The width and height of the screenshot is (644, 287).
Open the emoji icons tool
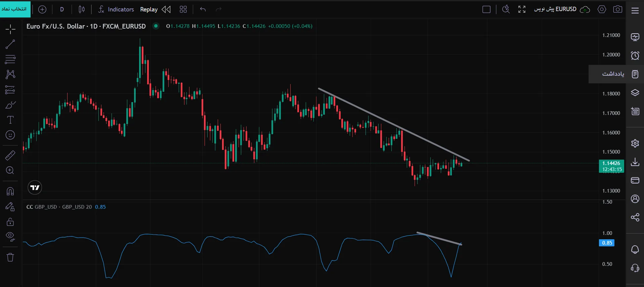[x=10, y=135]
